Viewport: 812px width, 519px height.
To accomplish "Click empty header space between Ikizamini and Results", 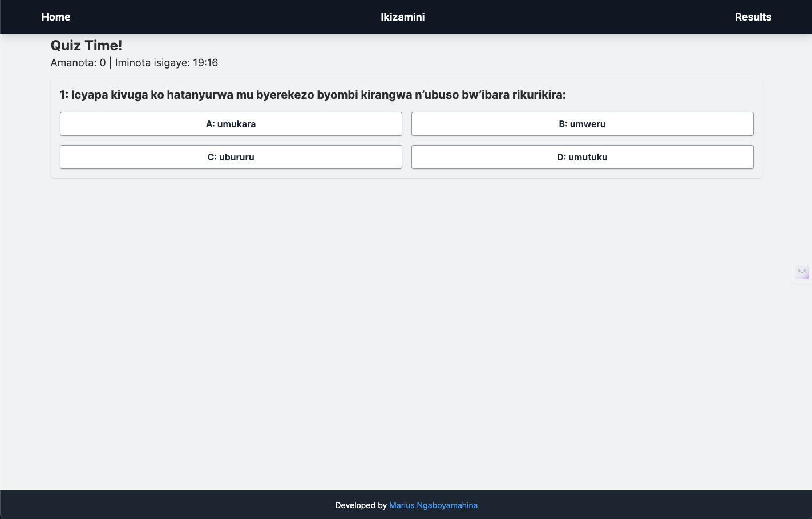I will click(x=576, y=17).
